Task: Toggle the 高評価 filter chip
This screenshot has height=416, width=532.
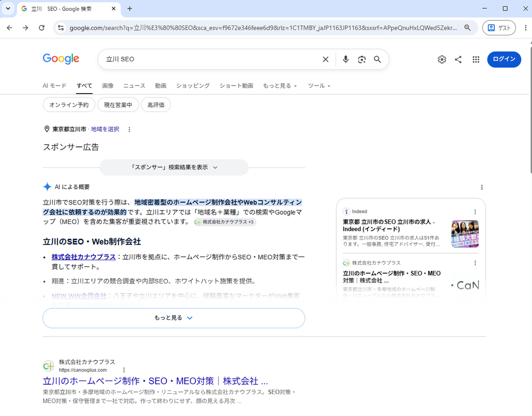Action: pyautogui.click(x=156, y=105)
